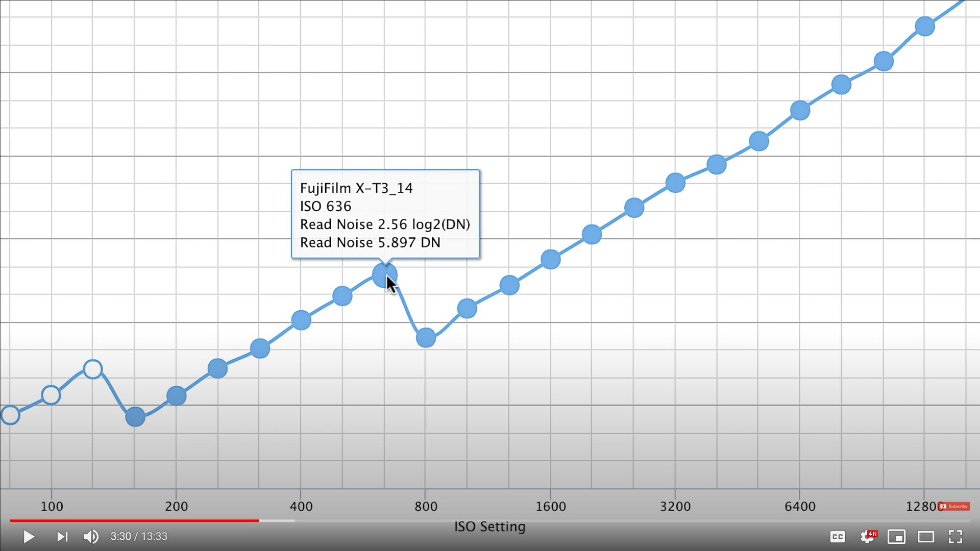Click the data point above ISO 1600

pyautogui.click(x=551, y=259)
